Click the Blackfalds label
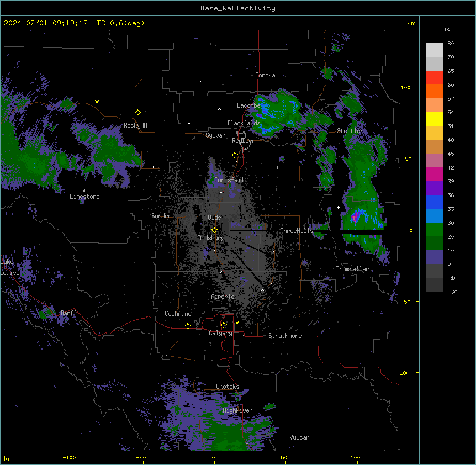476x465 pixels. pyautogui.click(x=244, y=123)
